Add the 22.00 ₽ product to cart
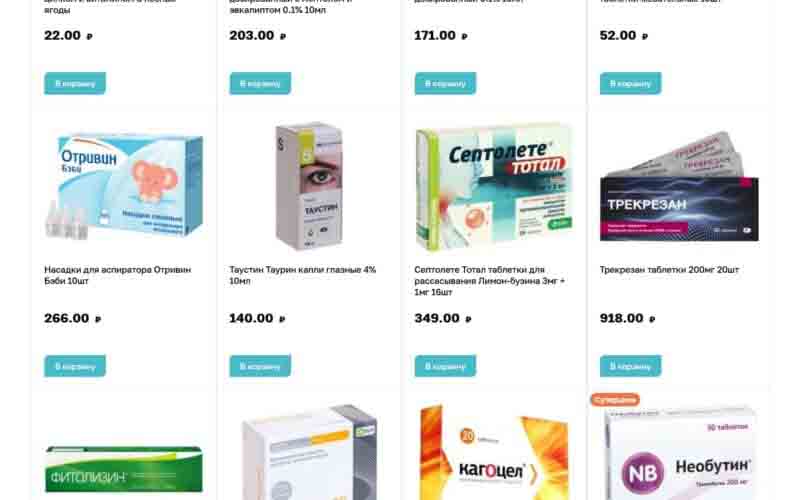Image resolution: width=800 pixels, height=500 pixels. click(75, 83)
